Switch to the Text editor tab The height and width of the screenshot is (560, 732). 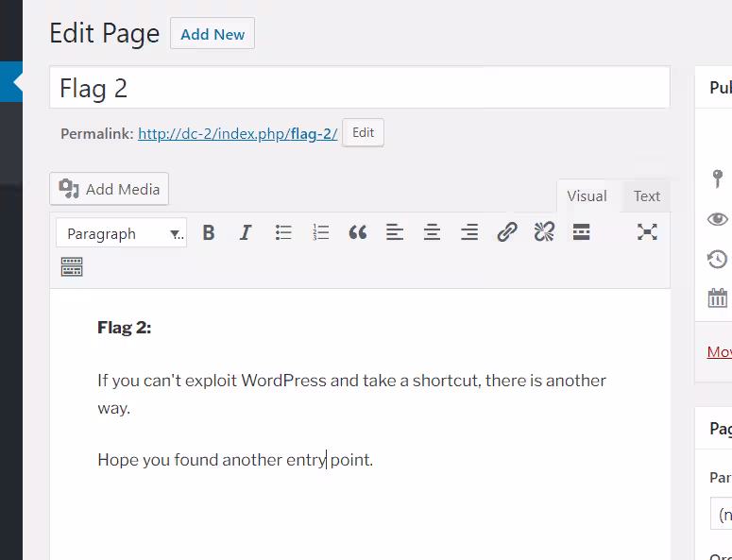(x=647, y=196)
